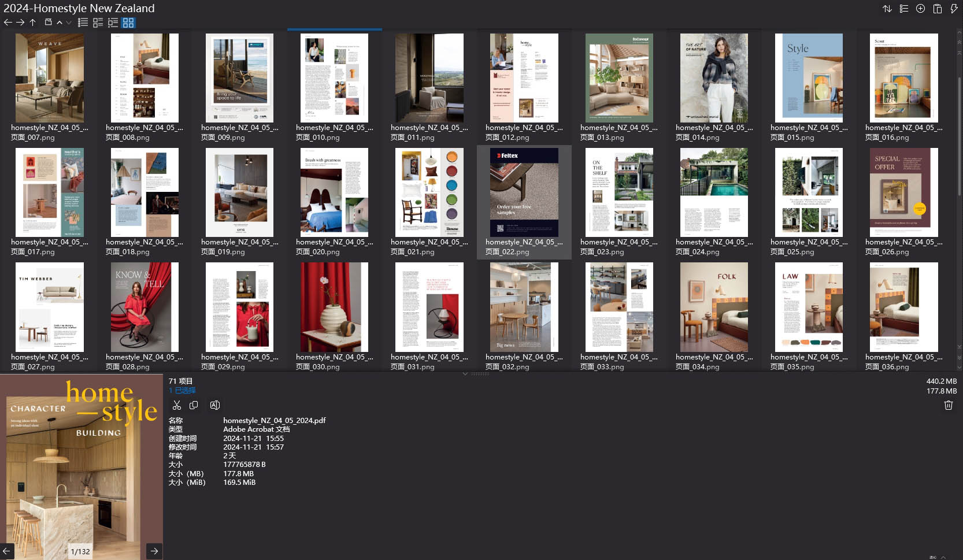963x560 pixels.
Task: Click the 'Adobe Acrobat 文档' type value
Action: (x=257, y=429)
